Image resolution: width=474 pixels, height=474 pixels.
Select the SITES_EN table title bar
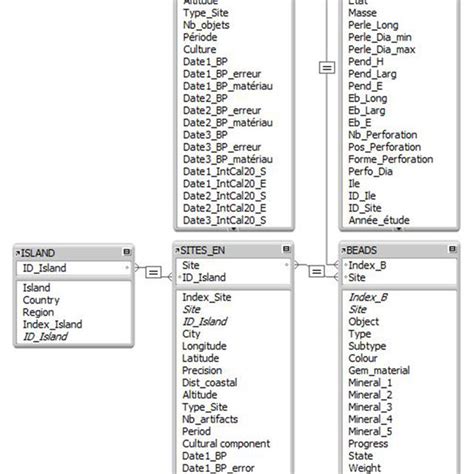coord(233,250)
